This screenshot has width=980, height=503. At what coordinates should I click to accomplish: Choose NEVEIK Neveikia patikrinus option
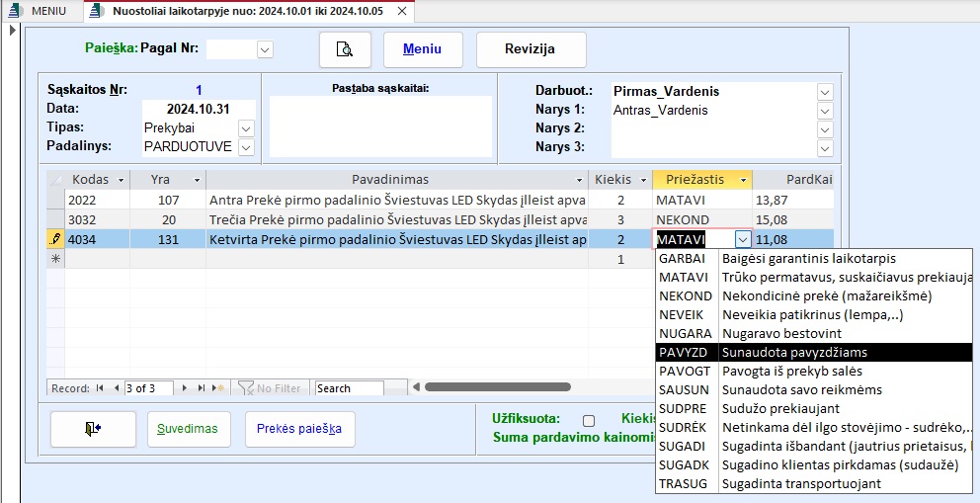814,314
